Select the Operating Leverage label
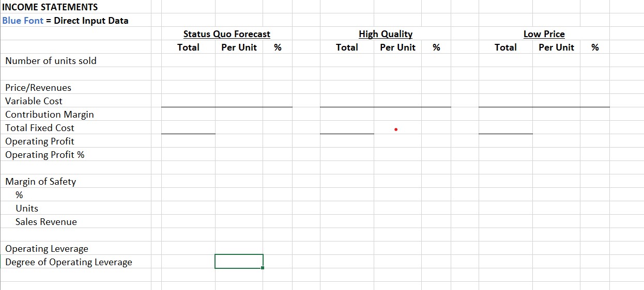 [47, 249]
